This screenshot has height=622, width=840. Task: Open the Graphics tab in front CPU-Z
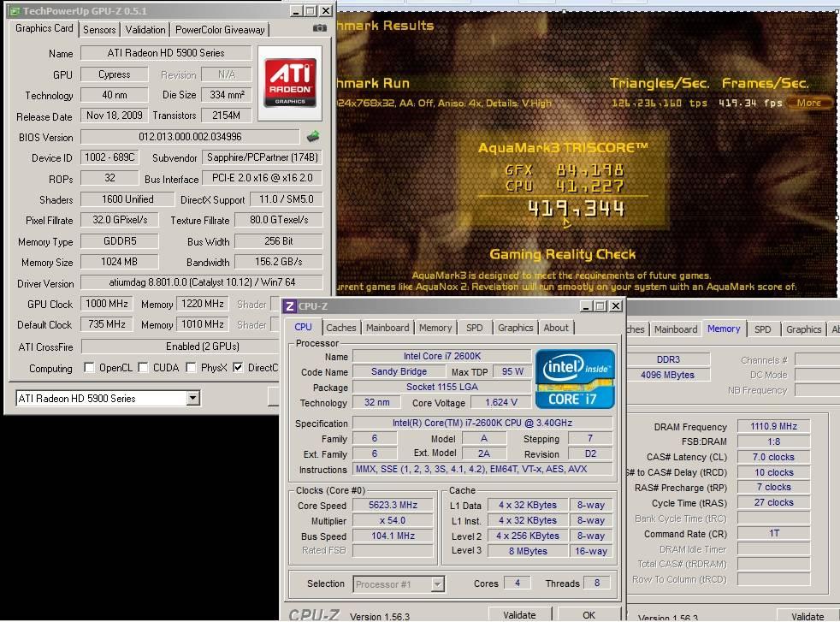point(515,328)
